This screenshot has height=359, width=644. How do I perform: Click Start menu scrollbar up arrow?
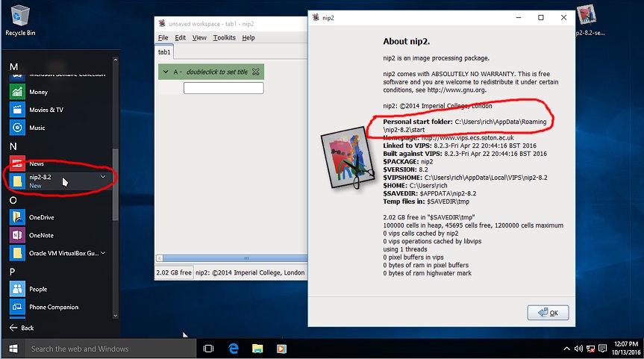(x=116, y=60)
